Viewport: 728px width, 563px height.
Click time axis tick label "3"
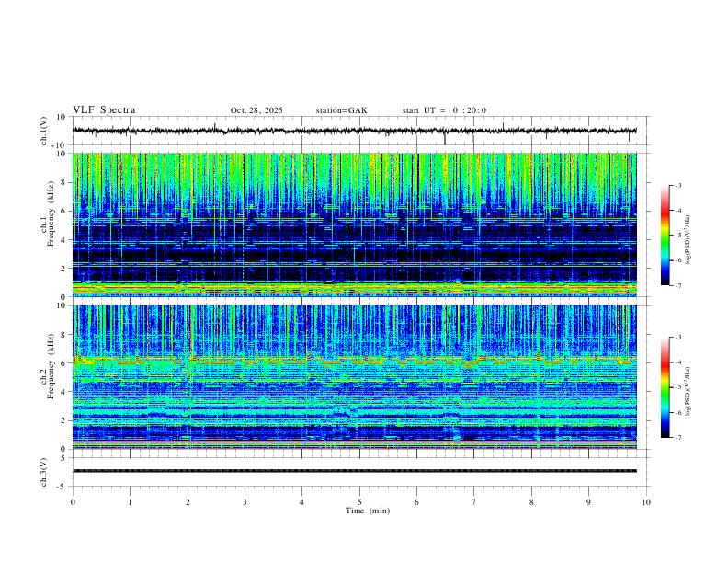(245, 502)
